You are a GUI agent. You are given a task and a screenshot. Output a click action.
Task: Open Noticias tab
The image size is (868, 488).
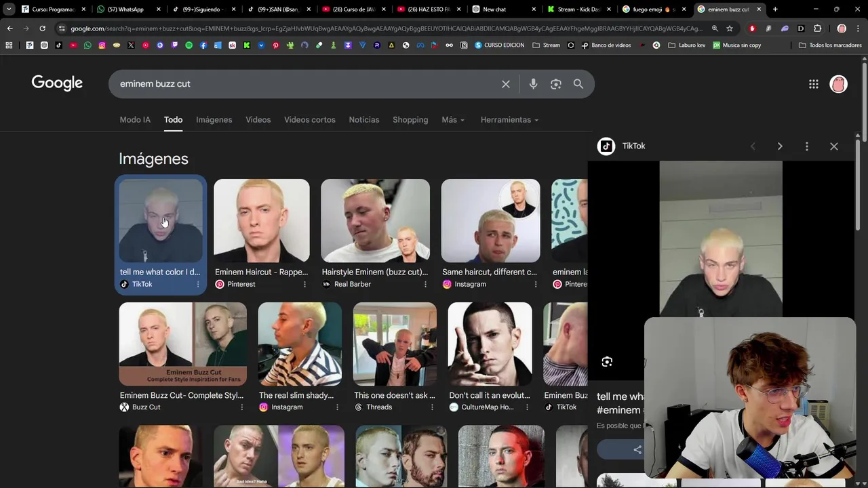coord(364,120)
